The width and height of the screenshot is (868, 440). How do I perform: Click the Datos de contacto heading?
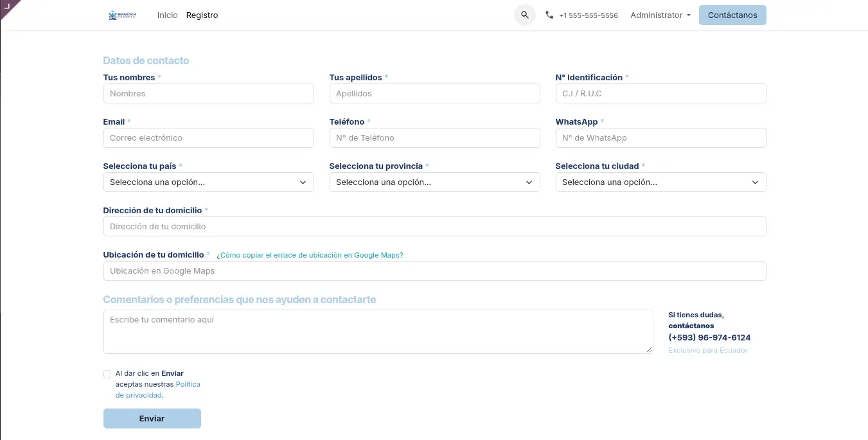point(146,61)
